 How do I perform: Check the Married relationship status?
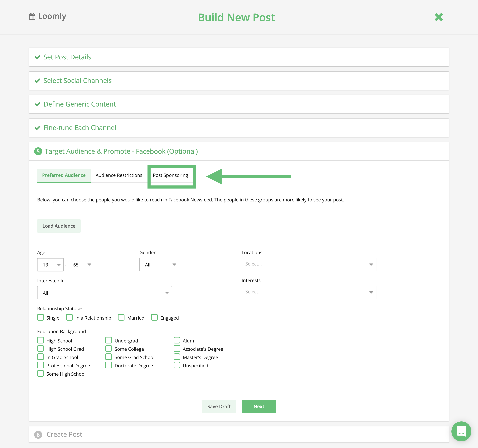[121, 317]
